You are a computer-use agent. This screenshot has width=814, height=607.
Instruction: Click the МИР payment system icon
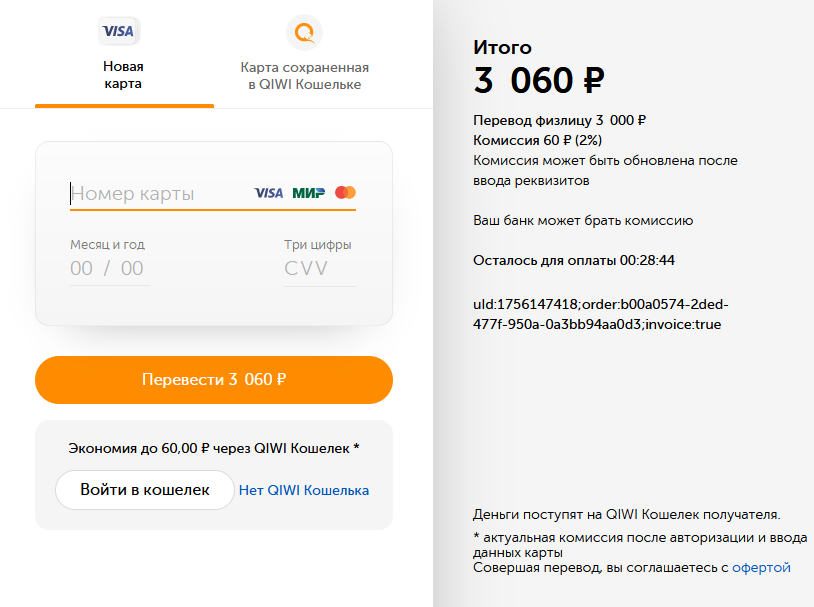(307, 191)
